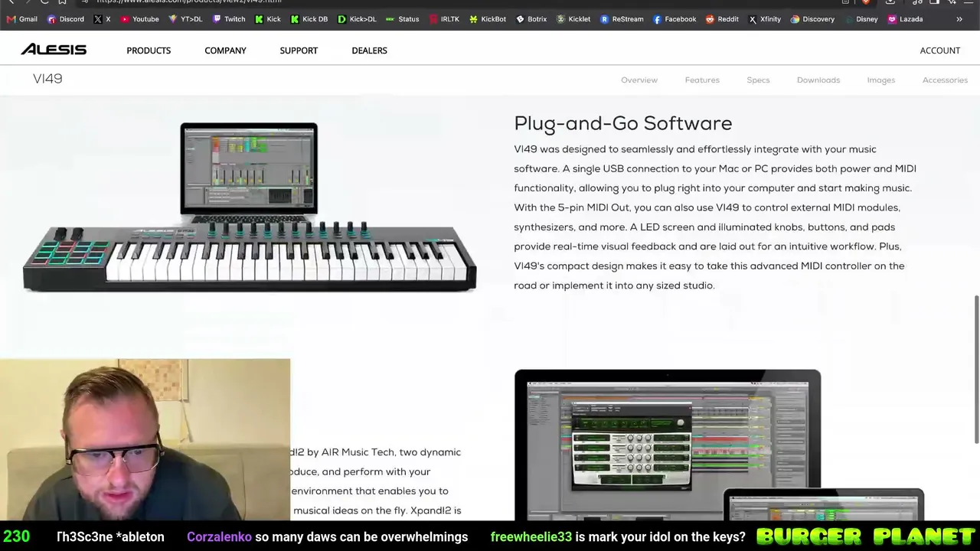Open the Kick>DL bookmark

357,19
